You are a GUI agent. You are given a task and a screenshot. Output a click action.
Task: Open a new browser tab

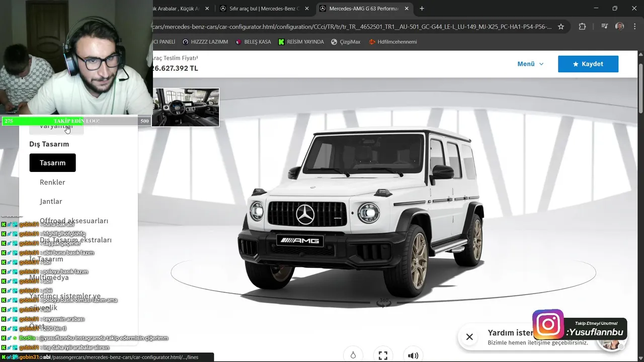[422, 9]
